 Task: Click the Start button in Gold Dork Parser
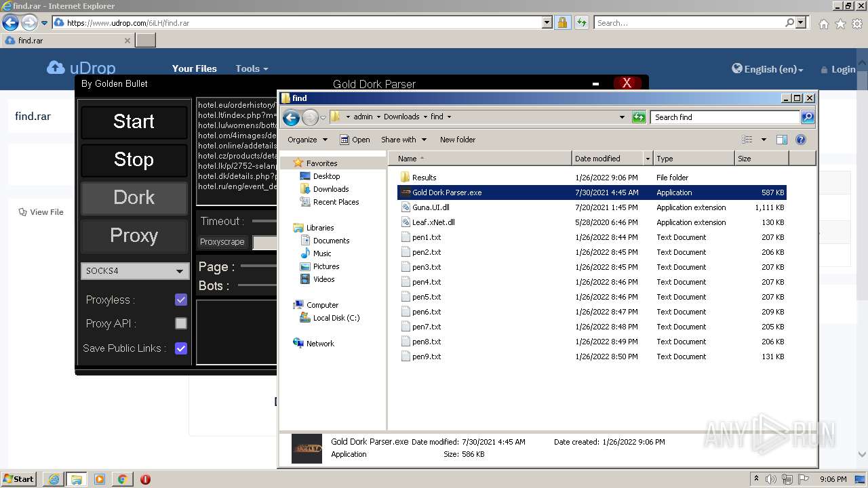(x=134, y=122)
